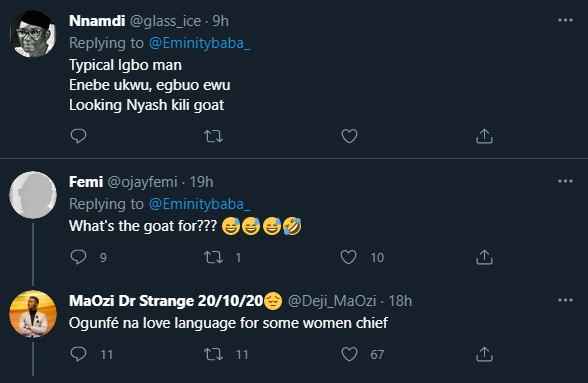Screen dimensions: 588x383
Task: Open @Eminitybaba_ link in Nnamdi's reply
Action: 199,43
